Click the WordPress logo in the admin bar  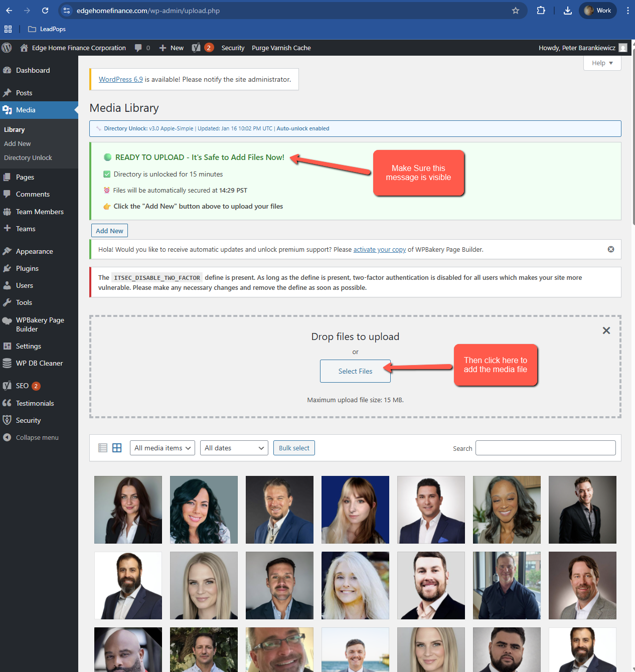pos(7,48)
